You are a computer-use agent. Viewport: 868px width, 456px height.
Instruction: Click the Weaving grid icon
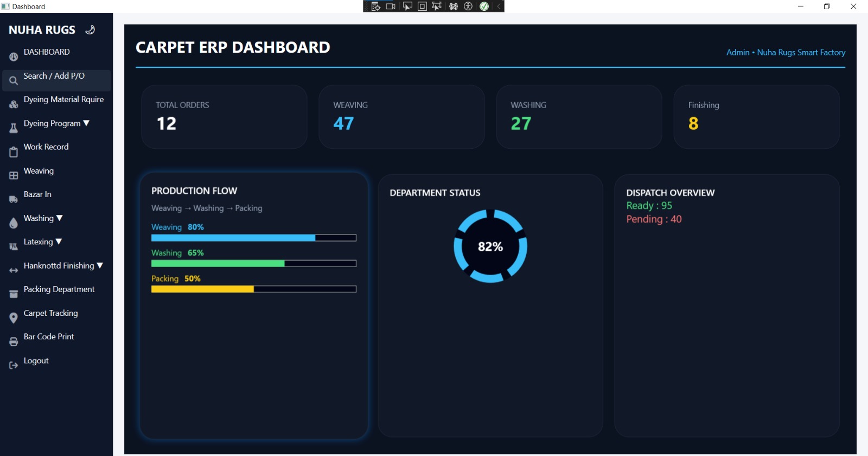(x=14, y=175)
